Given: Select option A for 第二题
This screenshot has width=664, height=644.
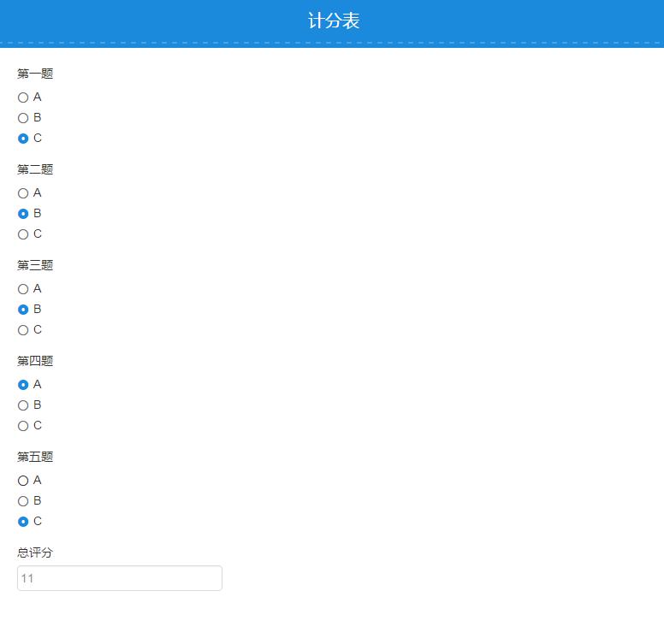Looking at the screenshot, I should (23, 193).
